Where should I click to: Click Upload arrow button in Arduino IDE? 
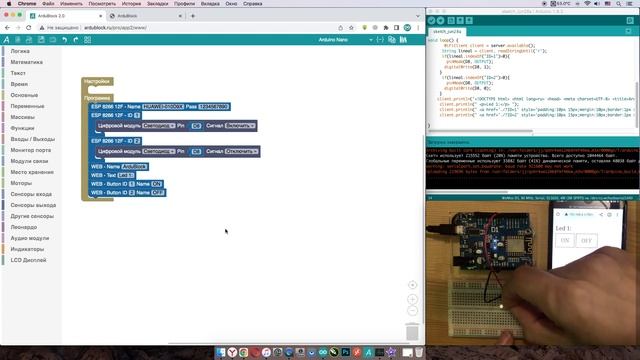coord(440,20)
